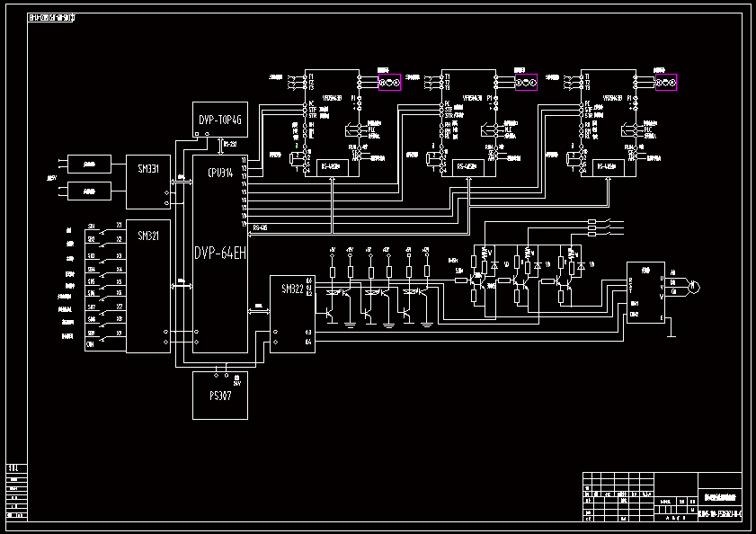Select the RS-232 link label
The image size is (756, 534).
pyautogui.click(x=230, y=144)
